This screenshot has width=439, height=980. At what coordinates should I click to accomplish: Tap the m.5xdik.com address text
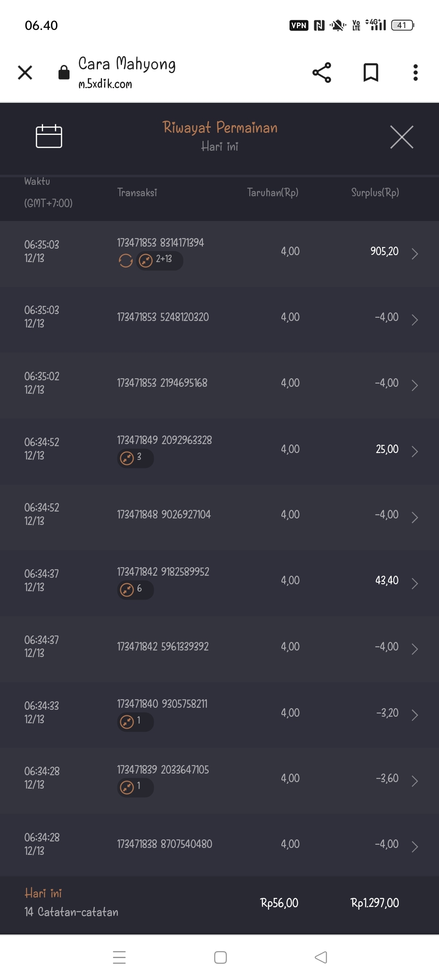pyautogui.click(x=105, y=84)
